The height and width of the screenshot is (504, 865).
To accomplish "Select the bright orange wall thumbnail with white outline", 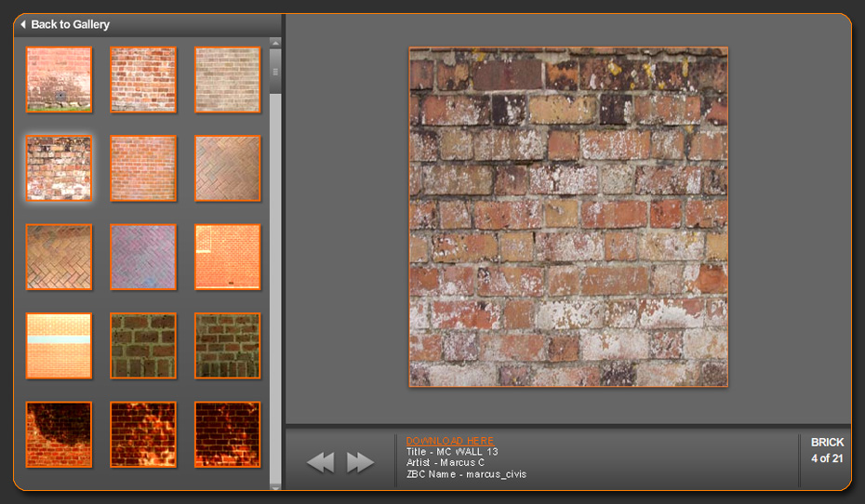I will [x=227, y=257].
